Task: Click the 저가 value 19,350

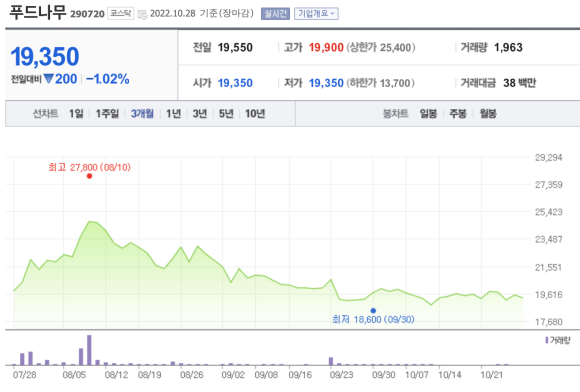Action: coord(326,83)
